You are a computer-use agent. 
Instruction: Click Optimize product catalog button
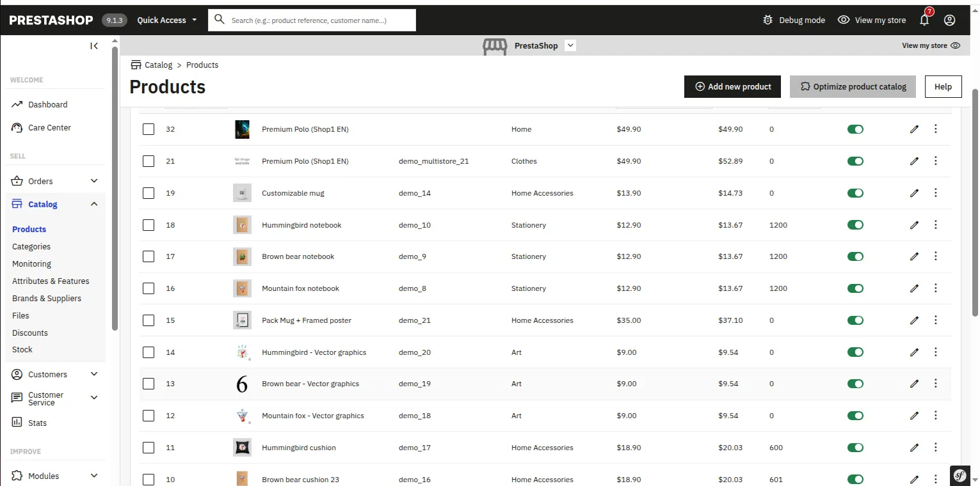pyautogui.click(x=853, y=86)
